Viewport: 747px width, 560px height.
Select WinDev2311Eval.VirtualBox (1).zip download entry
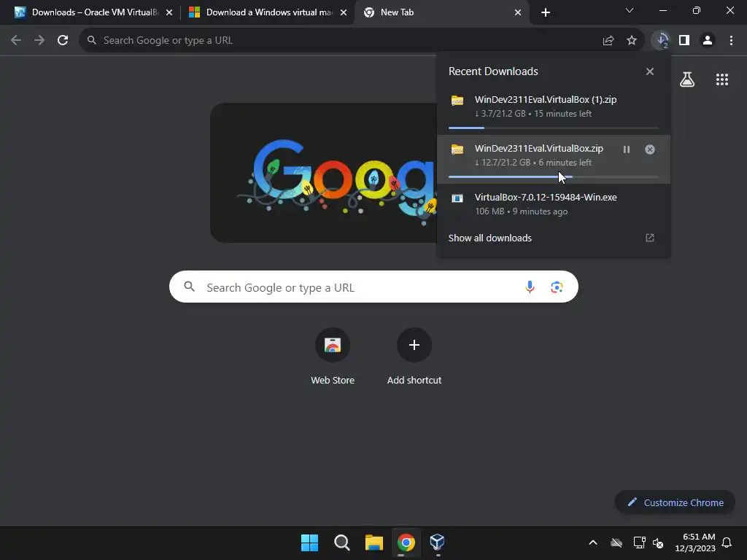554,110
